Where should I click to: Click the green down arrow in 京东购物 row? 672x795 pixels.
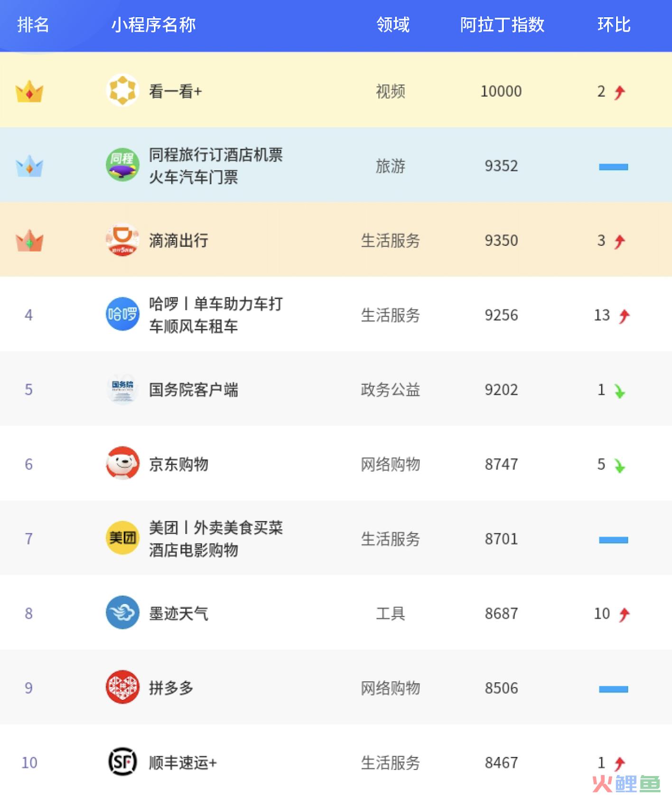click(x=619, y=465)
